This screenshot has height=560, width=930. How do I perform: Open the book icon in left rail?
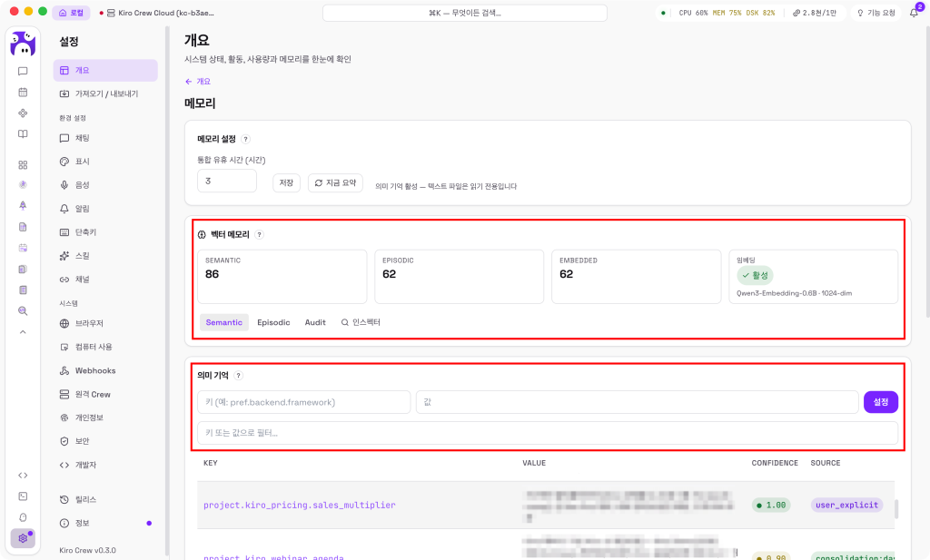tap(23, 134)
